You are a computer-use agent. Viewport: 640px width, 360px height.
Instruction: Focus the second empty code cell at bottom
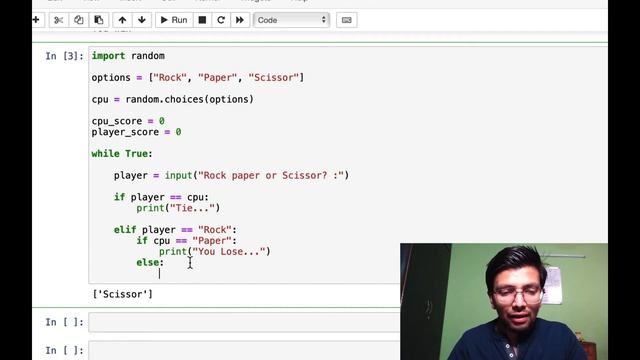click(244, 351)
